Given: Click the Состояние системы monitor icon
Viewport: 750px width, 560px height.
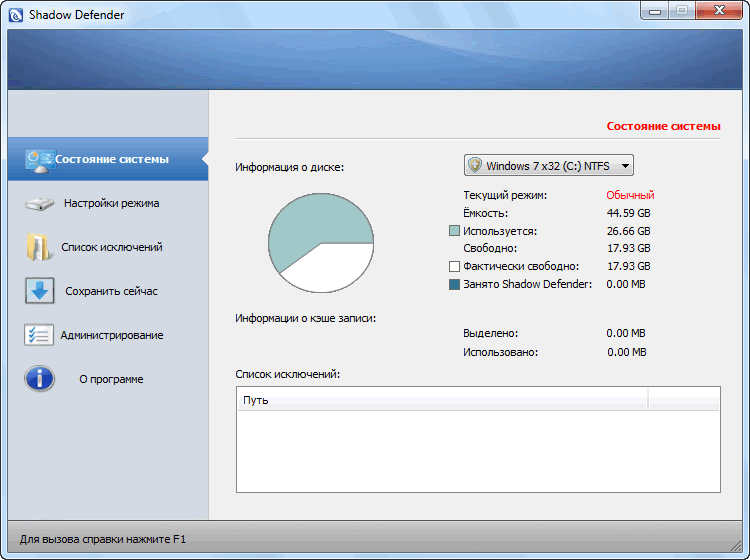Looking at the screenshot, I should 40,161.
